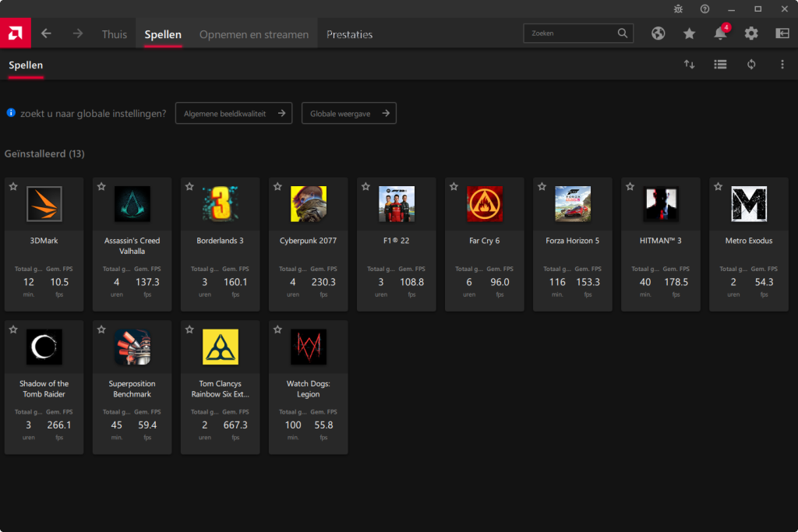Go forward with the right arrow
This screenshot has height=532, width=798.
[x=77, y=33]
